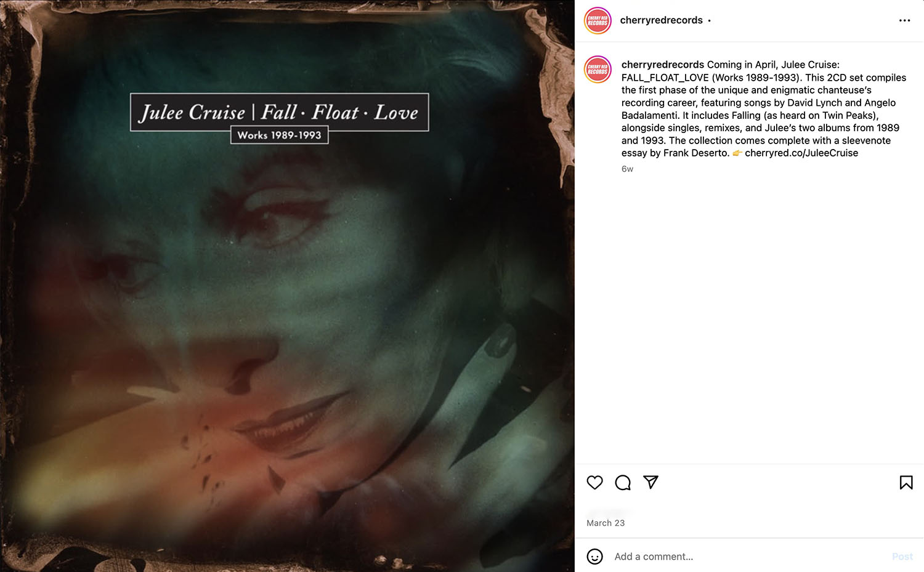Open cherryredrecords profile from header username

[661, 20]
